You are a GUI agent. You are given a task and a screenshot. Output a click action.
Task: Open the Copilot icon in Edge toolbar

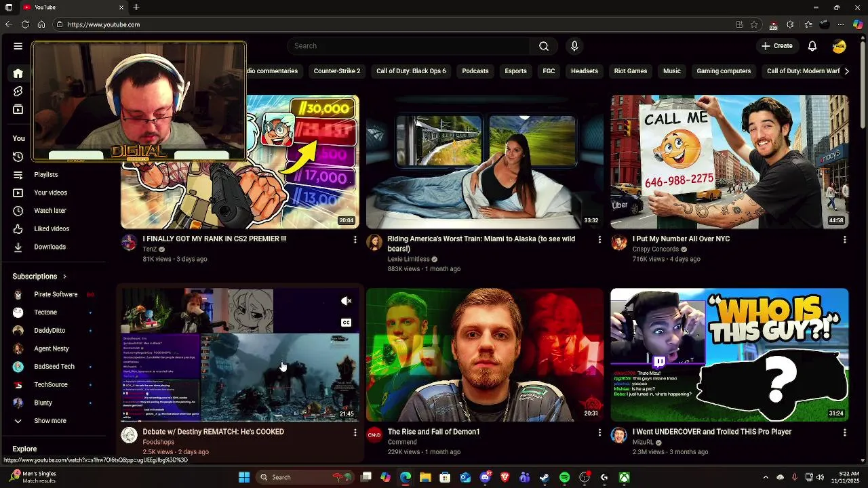858,24
